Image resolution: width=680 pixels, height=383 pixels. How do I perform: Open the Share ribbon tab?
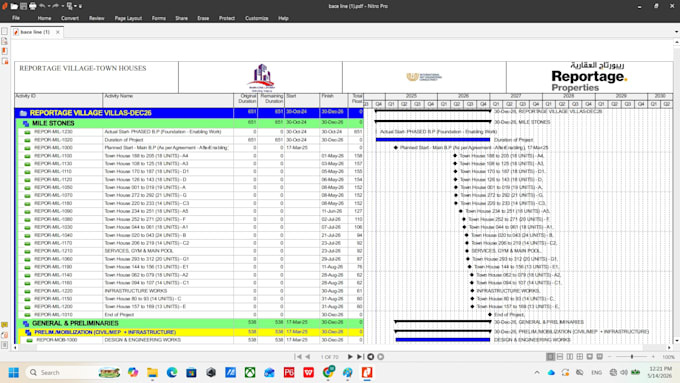pos(182,18)
